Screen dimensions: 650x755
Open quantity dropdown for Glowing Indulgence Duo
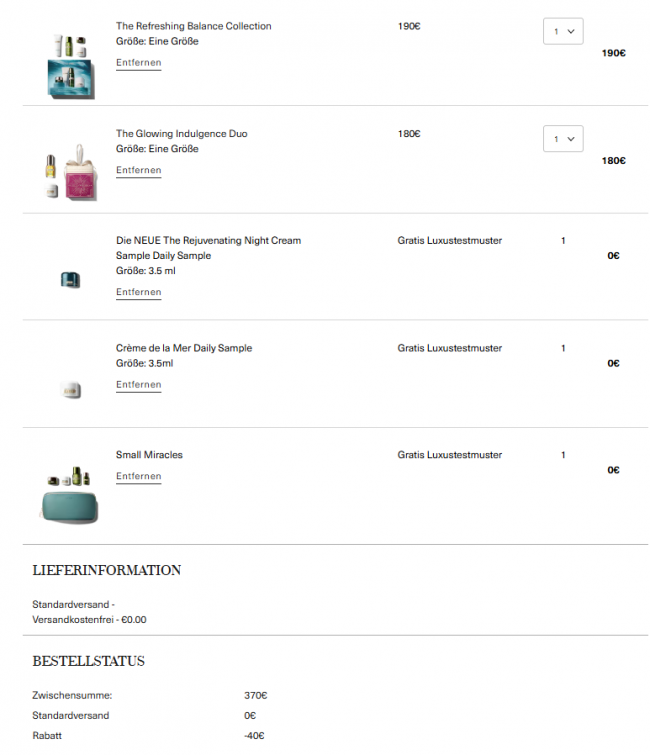[x=563, y=139]
